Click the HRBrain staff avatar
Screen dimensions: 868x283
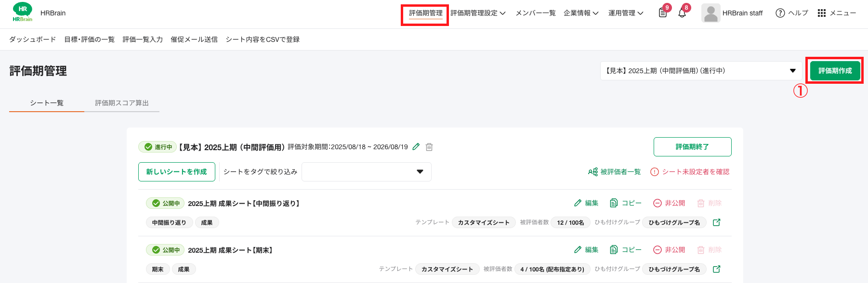(710, 13)
